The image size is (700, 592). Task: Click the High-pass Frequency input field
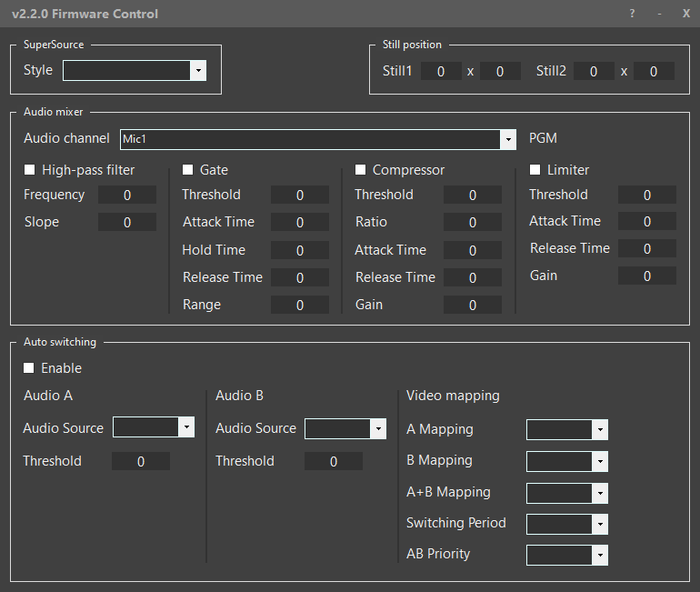click(x=127, y=196)
